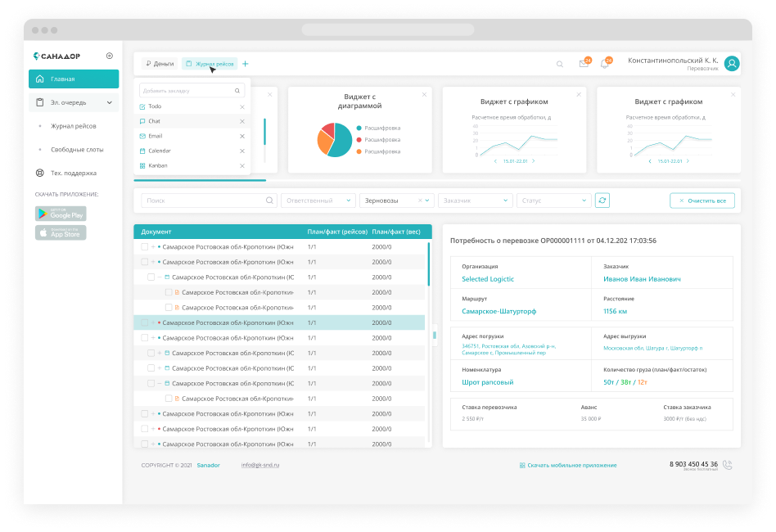This screenshot has height=532, width=776.
Task: Select Журнал рейсов in the sidebar
Action: (74, 126)
